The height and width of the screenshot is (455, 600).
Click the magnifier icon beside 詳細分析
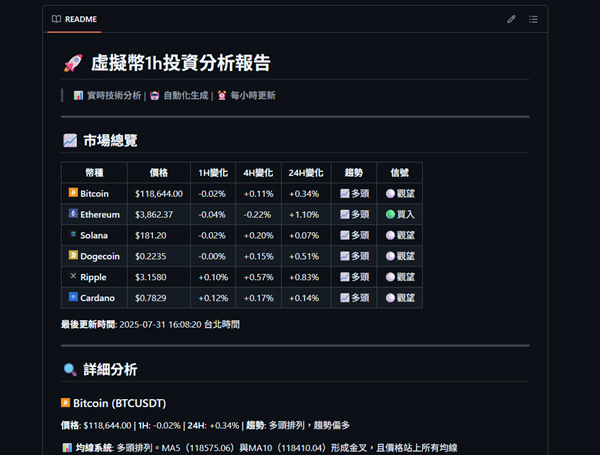pyautogui.click(x=70, y=370)
